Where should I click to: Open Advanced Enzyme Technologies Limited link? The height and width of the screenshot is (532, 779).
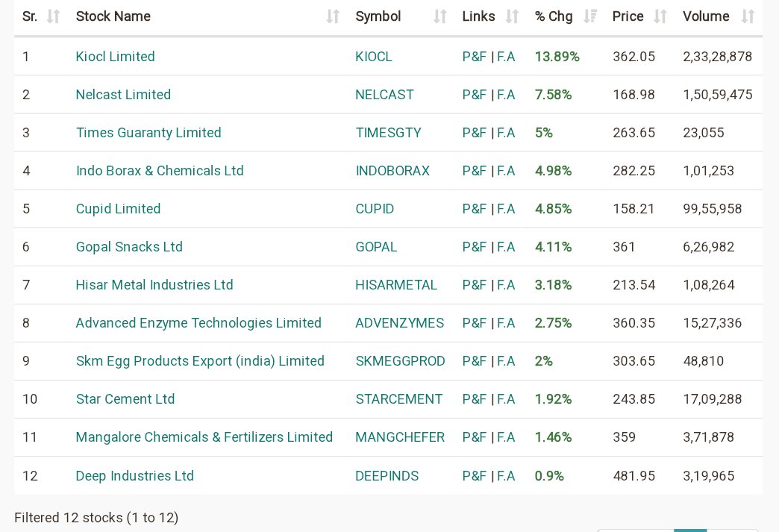198,323
